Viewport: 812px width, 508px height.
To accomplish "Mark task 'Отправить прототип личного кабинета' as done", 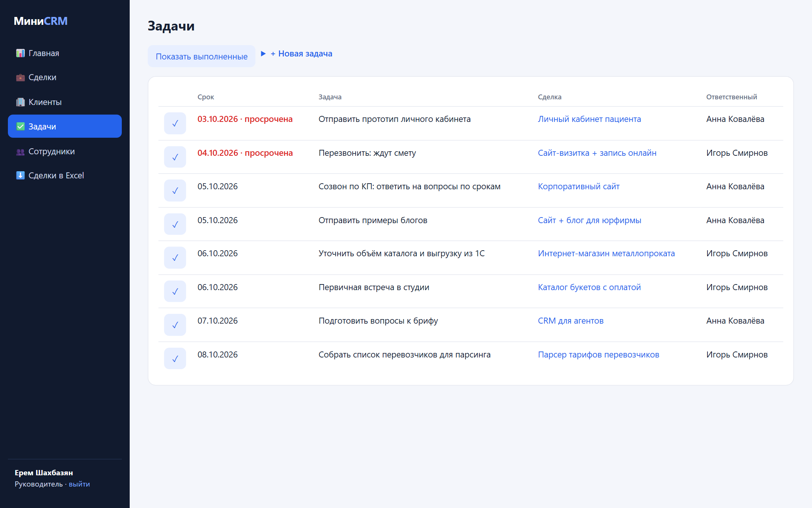I will (175, 123).
